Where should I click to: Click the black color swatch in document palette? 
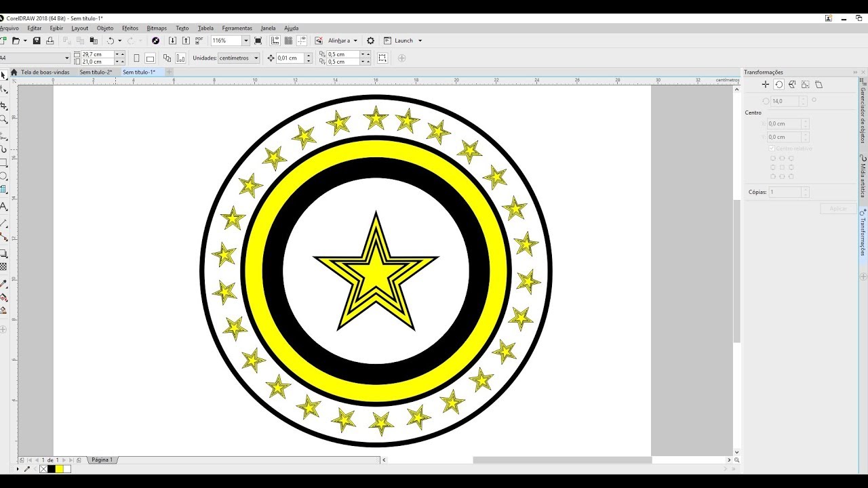click(52, 469)
